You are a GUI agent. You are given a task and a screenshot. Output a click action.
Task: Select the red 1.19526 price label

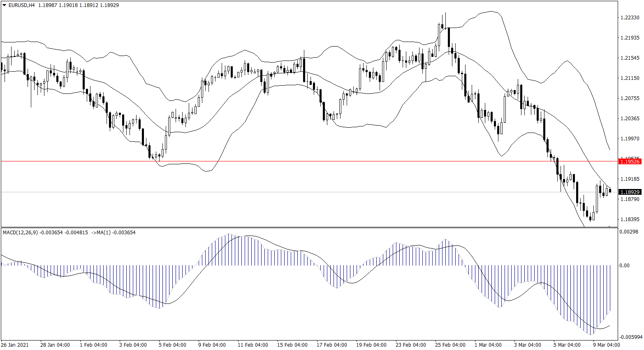coord(630,161)
